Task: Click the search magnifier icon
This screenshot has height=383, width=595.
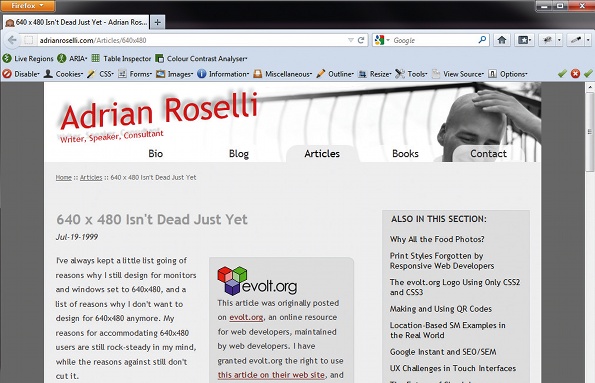Action: pos(482,39)
